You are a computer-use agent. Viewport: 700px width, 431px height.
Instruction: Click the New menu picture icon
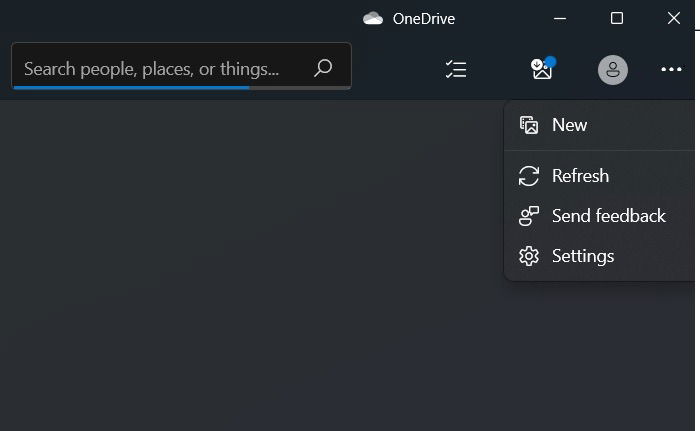pyautogui.click(x=529, y=125)
